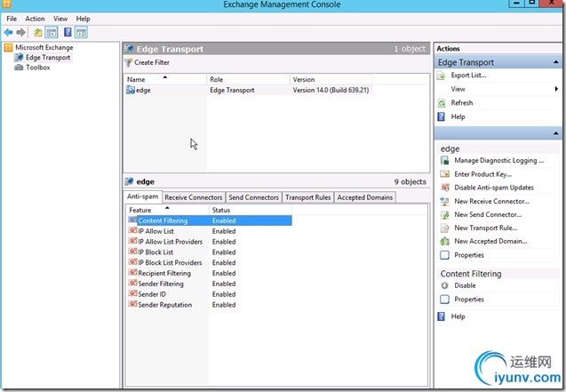Click the bottom Help icon in Actions
Screen dimensions: 566x392
tap(441, 316)
